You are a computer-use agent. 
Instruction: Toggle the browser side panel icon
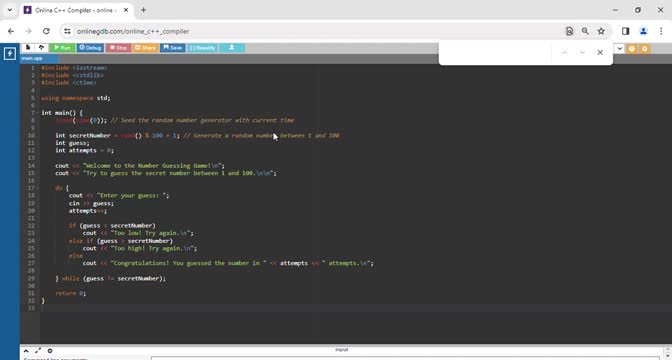pyautogui.click(x=625, y=31)
